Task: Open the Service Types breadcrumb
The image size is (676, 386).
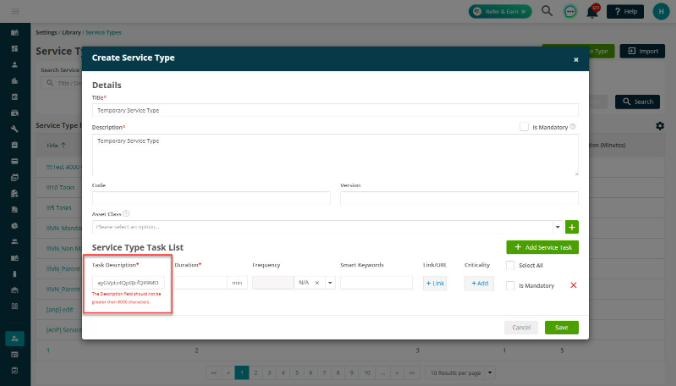Action: 103,32
